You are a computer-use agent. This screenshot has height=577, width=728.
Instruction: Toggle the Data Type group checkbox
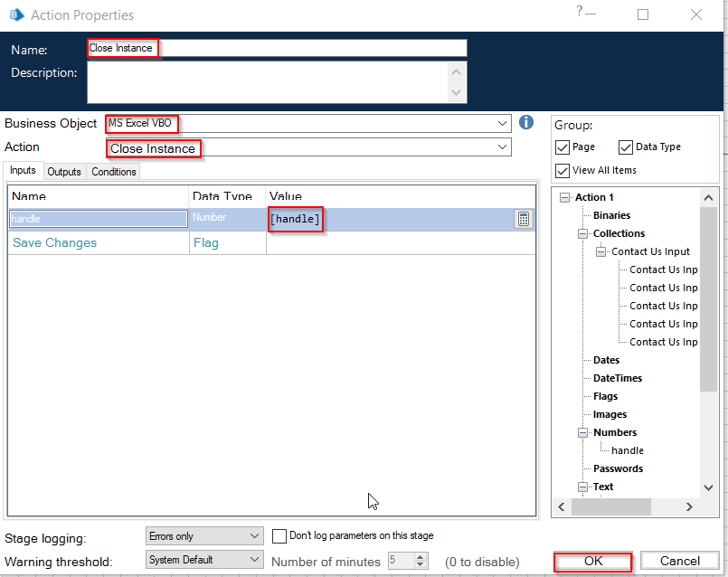point(626,147)
